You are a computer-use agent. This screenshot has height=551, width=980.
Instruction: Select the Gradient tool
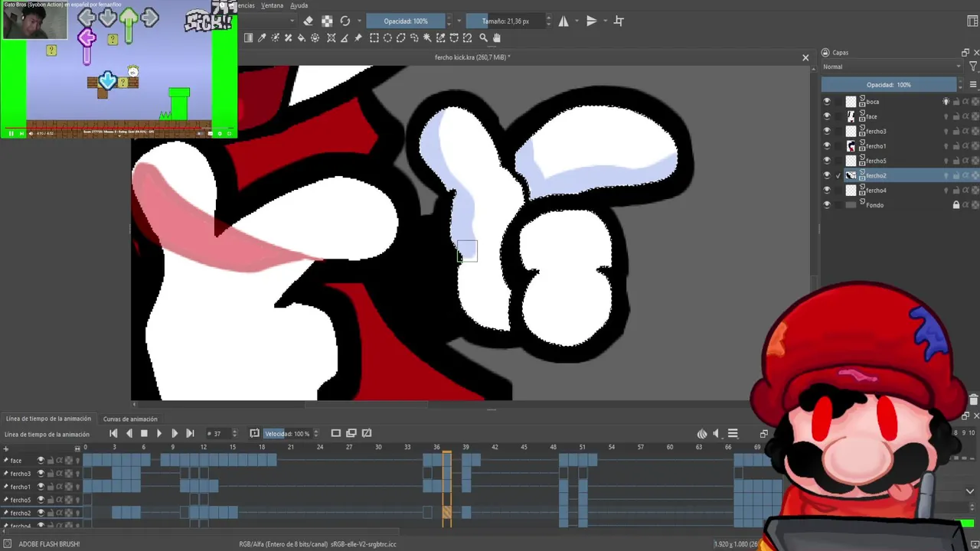click(x=248, y=37)
